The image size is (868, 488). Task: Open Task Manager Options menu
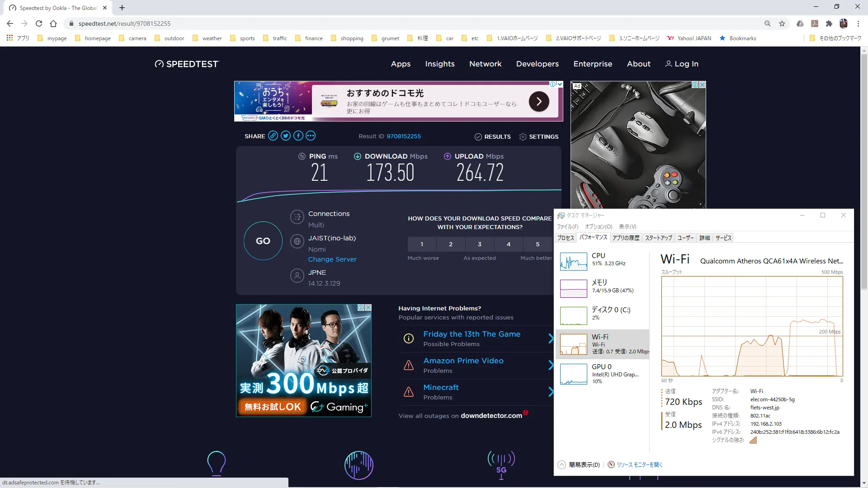coord(599,227)
